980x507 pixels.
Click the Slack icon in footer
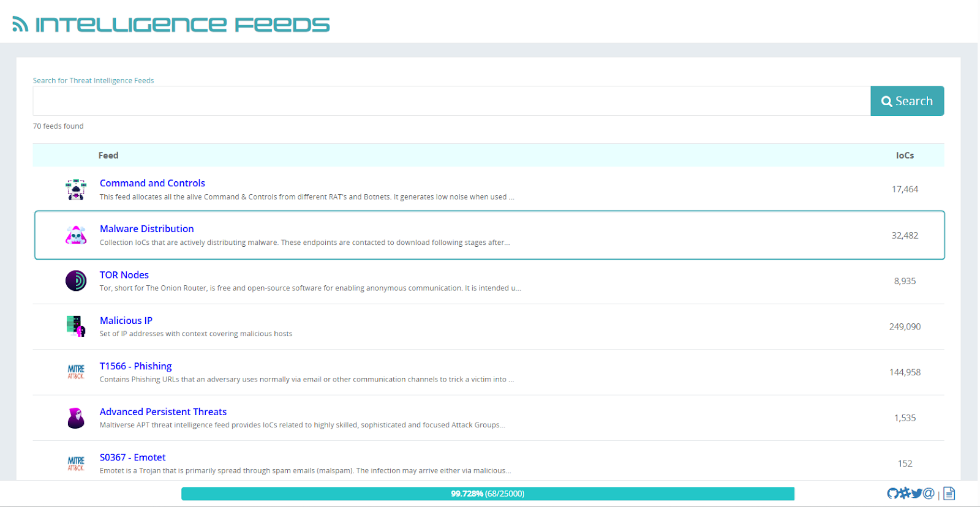[905, 494]
